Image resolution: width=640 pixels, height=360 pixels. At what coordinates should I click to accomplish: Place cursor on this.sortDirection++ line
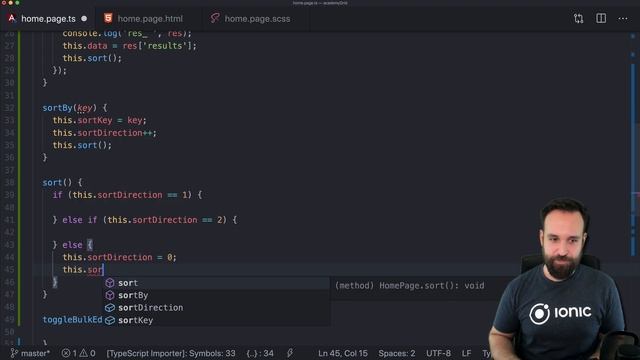pos(104,133)
